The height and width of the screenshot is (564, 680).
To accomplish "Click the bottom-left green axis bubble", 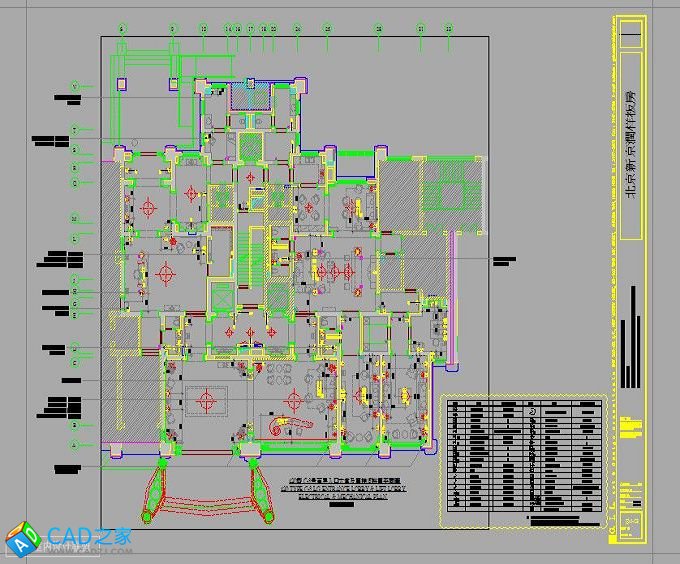I will pyautogui.click(x=74, y=443).
